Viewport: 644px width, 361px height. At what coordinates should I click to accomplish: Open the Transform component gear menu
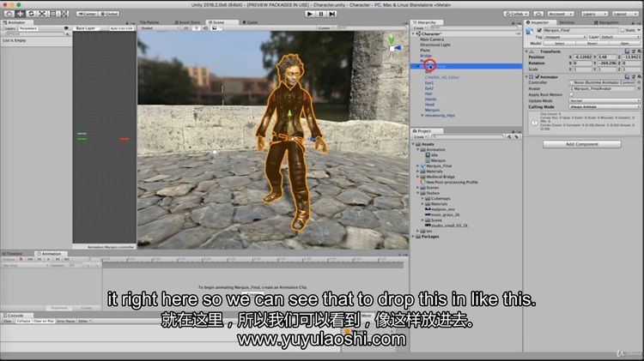pyautogui.click(x=639, y=51)
